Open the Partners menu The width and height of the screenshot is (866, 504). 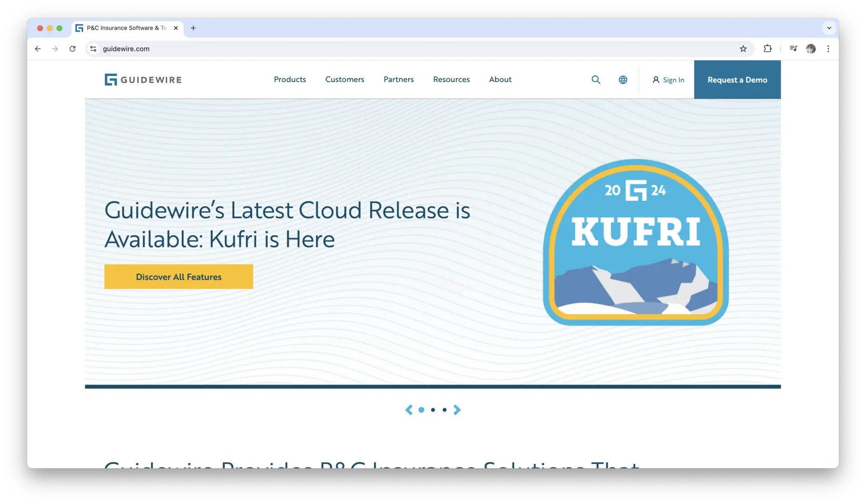[x=398, y=79]
